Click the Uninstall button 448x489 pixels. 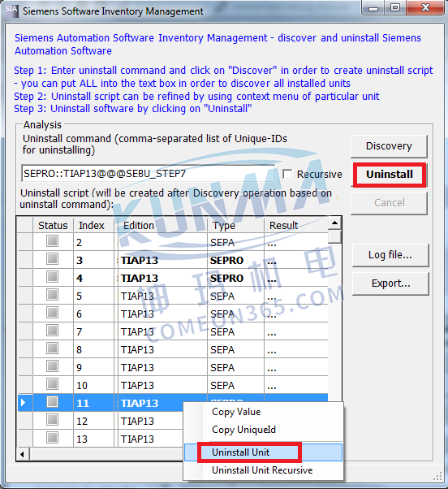tap(389, 175)
